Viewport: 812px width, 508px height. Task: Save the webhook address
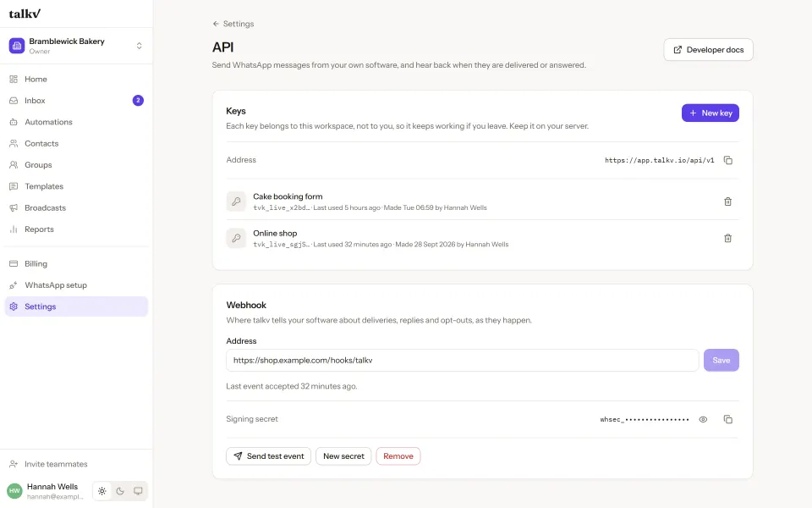(x=721, y=361)
